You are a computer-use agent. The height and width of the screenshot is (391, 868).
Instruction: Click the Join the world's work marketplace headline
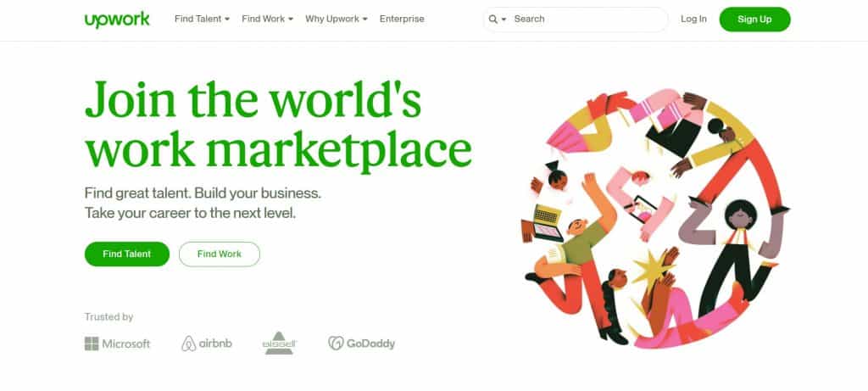point(278,125)
